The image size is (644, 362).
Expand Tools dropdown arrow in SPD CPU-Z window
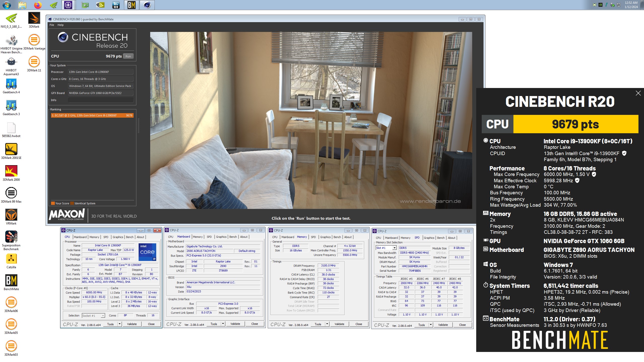[431, 325]
